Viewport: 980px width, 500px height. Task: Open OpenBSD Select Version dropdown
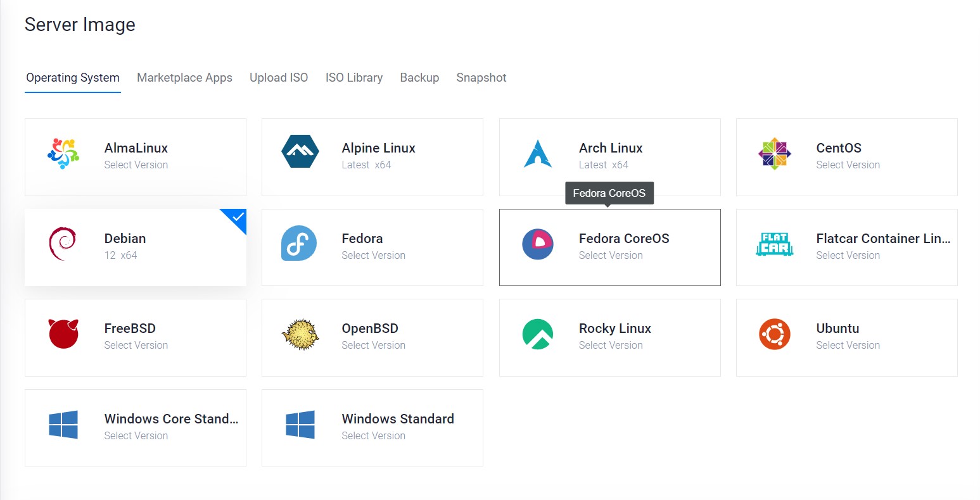pyautogui.click(x=373, y=346)
